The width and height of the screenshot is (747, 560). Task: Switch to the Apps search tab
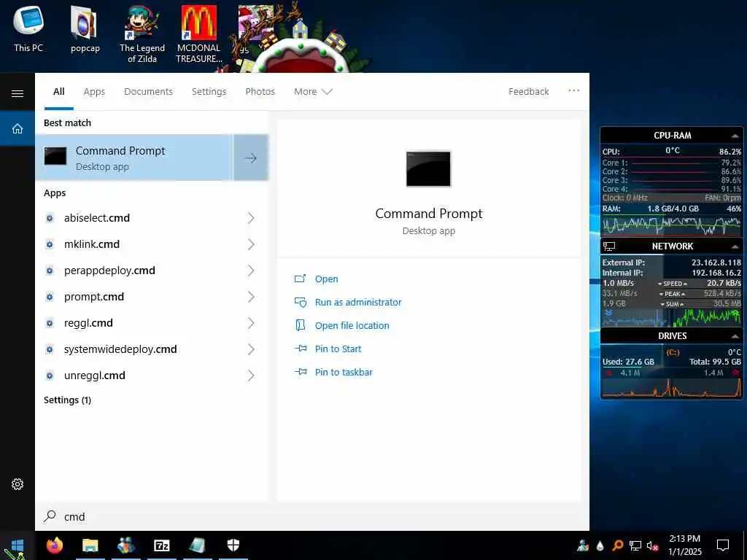[94, 91]
